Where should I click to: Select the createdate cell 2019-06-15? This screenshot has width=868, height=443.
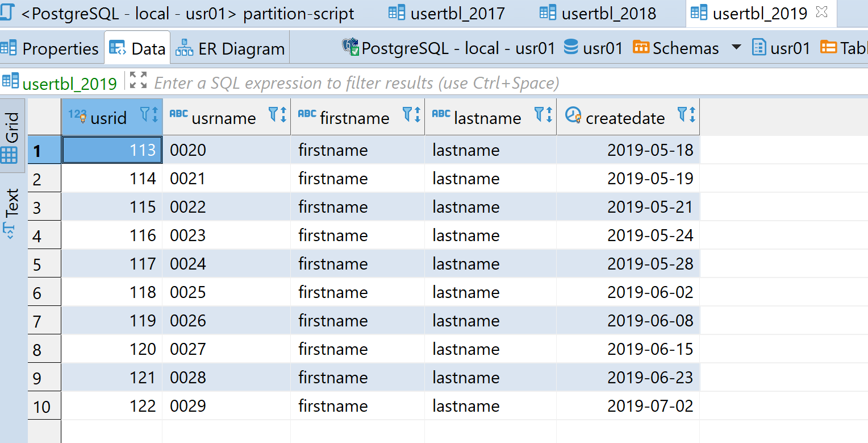click(628, 349)
